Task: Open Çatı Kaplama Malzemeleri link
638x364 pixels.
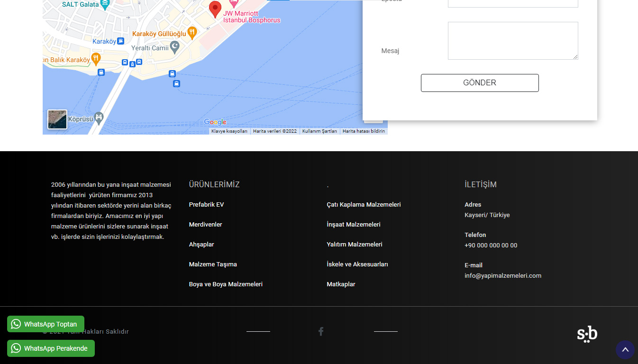Action: 364,205
